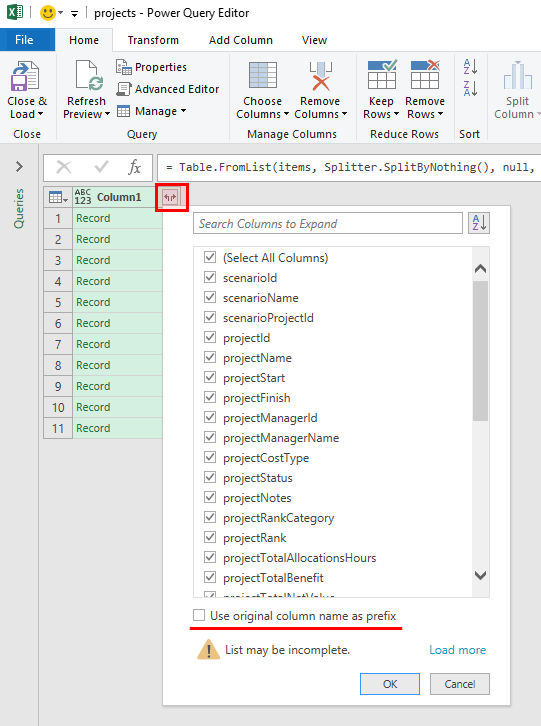
Task: Click row 6 Record link
Action: (x=93, y=323)
